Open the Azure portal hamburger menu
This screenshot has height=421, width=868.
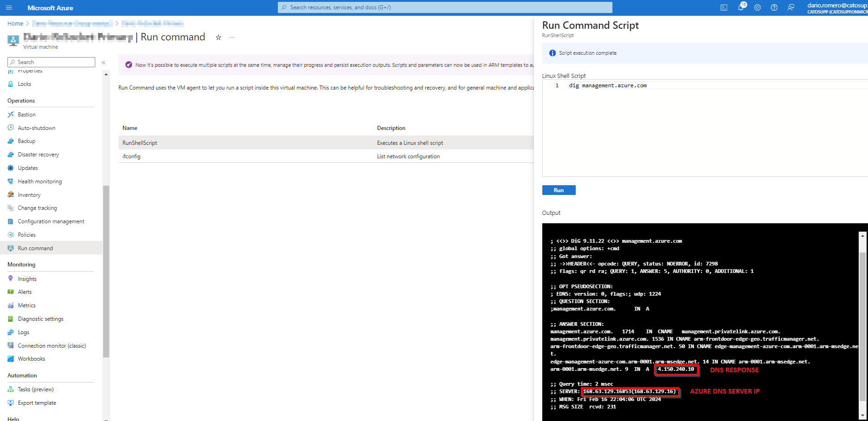9,8
